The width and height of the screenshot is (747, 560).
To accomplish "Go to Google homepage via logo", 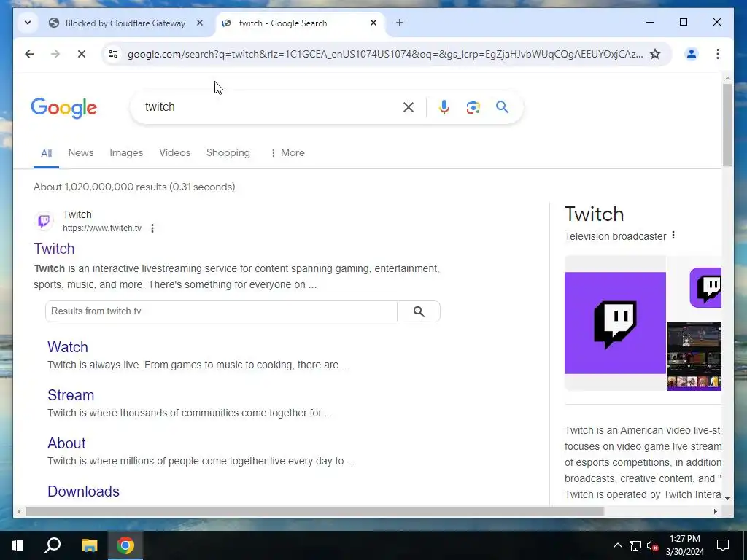I will [x=64, y=108].
